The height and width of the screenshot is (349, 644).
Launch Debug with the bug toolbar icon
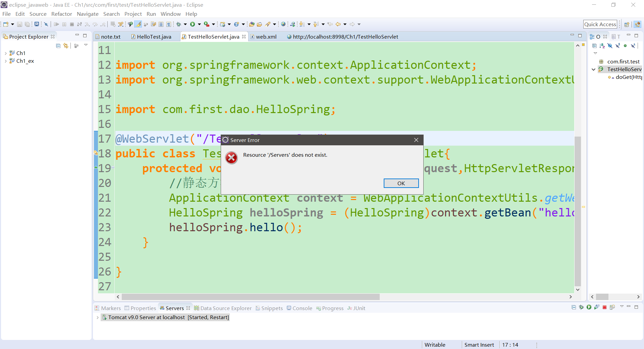[x=178, y=24]
